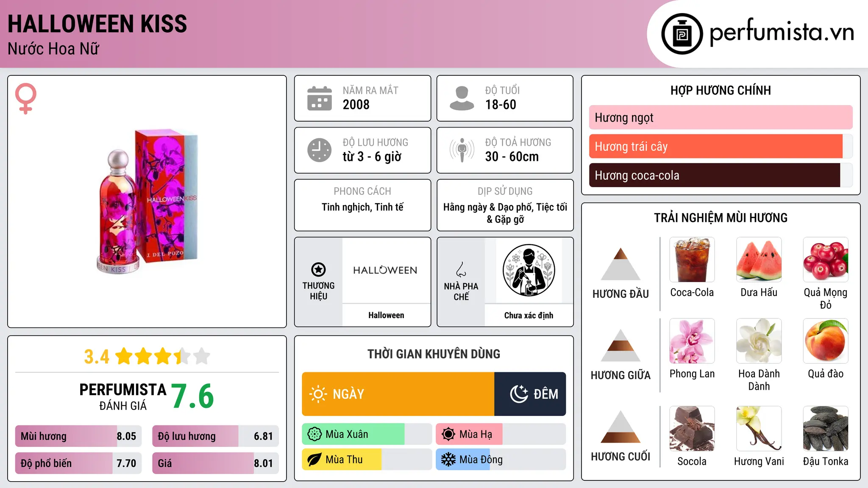Click the Hương Đầu pyramid icon
This screenshot has width=868, height=488.
point(620,264)
